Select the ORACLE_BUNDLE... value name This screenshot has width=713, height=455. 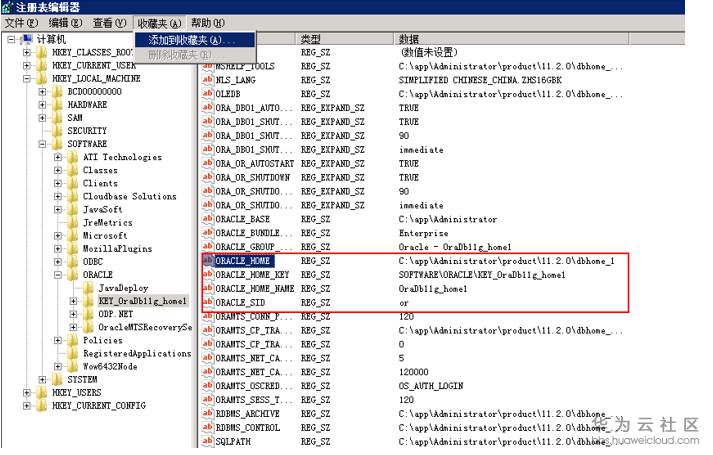tap(254, 233)
